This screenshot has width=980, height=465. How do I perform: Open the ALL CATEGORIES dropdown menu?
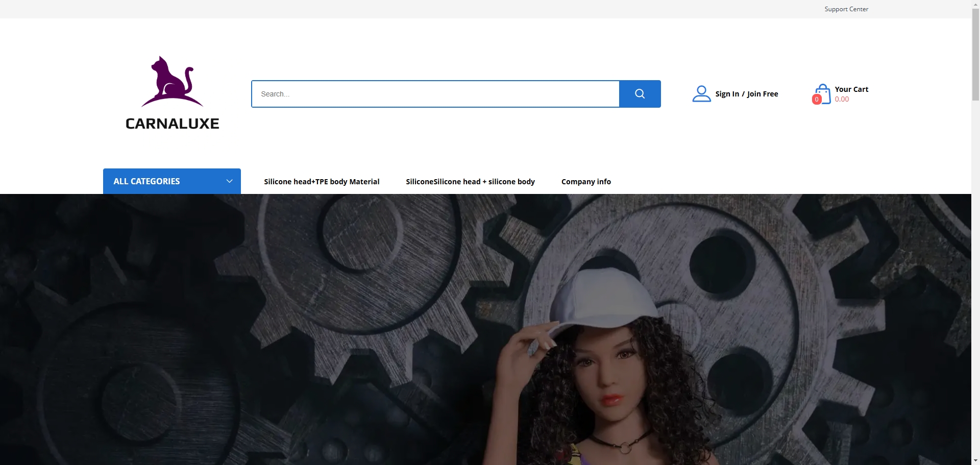(147, 181)
